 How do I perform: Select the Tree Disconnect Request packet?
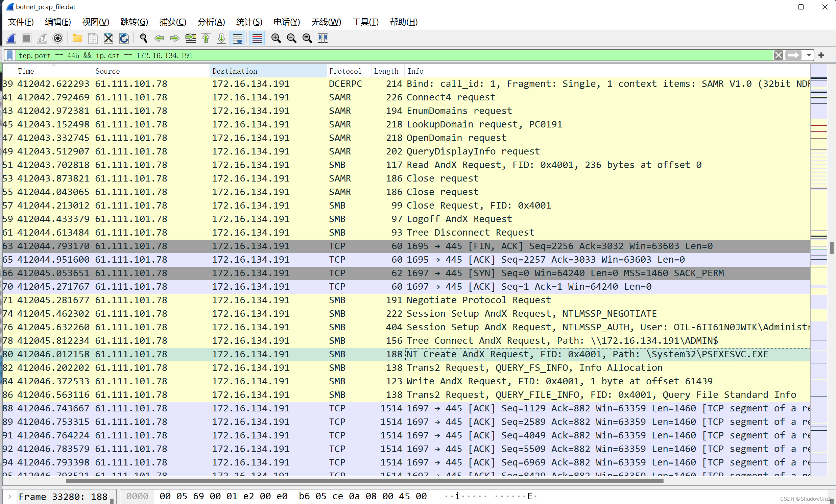click(x=406, y=233)
